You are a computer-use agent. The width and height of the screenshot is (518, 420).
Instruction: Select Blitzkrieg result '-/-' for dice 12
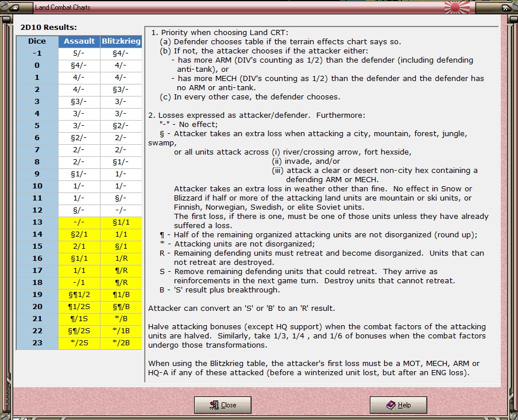121,210
